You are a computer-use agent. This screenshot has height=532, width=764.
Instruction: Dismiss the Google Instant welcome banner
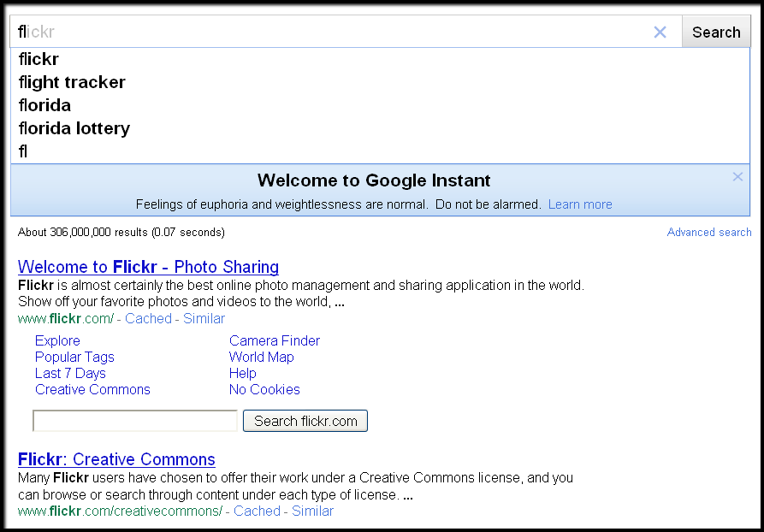(737, 177)
